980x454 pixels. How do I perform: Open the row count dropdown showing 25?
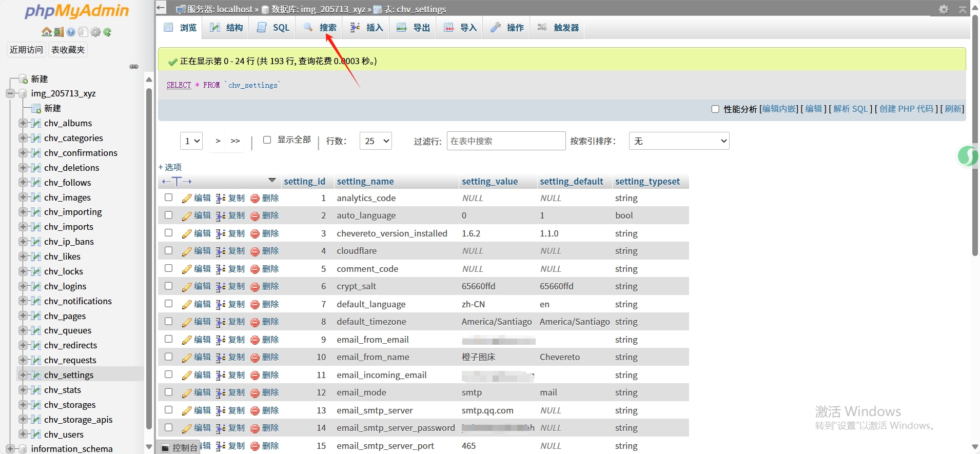click(x=376, y=141)
